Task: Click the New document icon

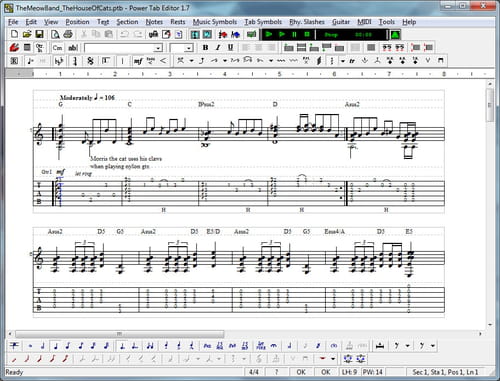Action: pos(15,34)
